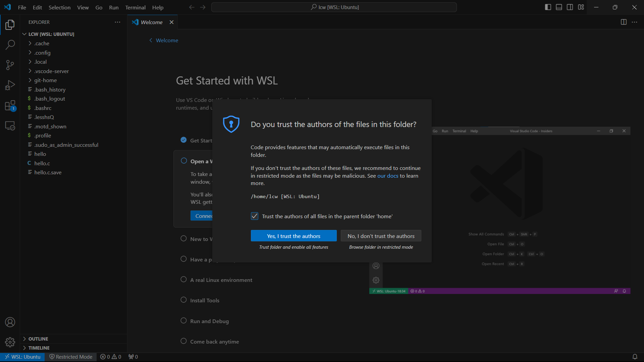
Task: Click Yes, I trust the authors
Action: tap(293, 236)
